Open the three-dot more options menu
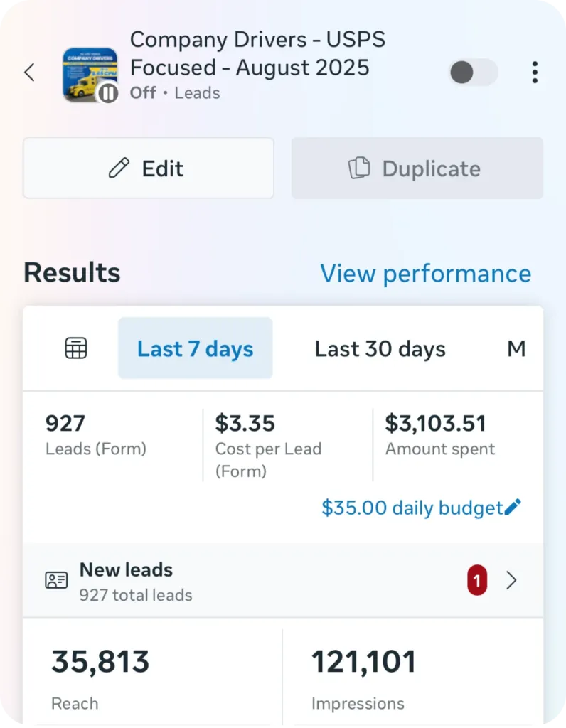 (535, 73)
